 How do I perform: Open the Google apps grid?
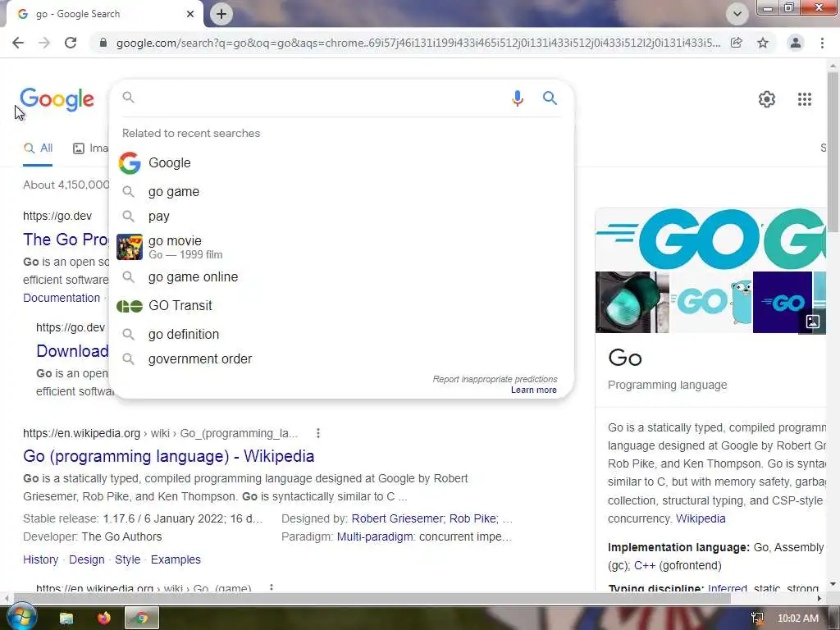[805, 99]
